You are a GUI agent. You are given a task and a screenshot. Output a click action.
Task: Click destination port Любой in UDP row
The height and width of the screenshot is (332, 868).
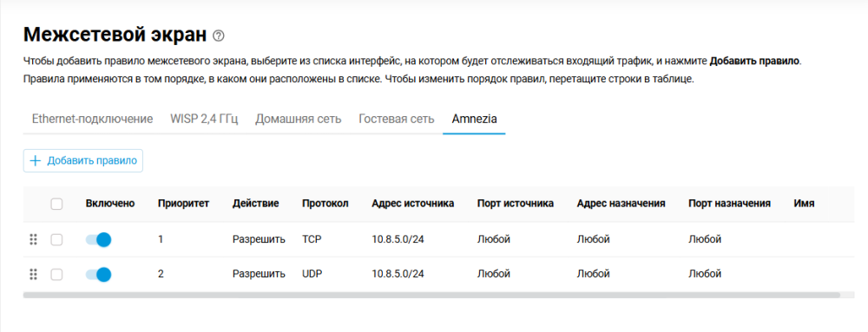tap(705, 274)
